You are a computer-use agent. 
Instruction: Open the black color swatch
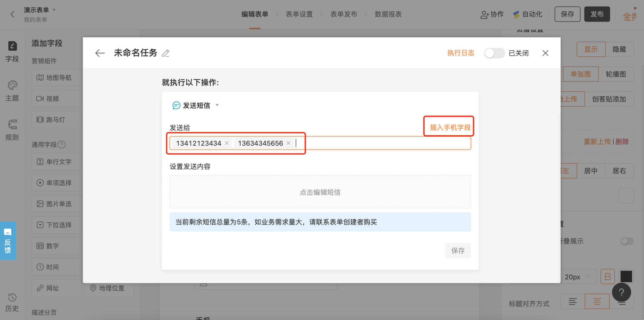pos(626,276)
